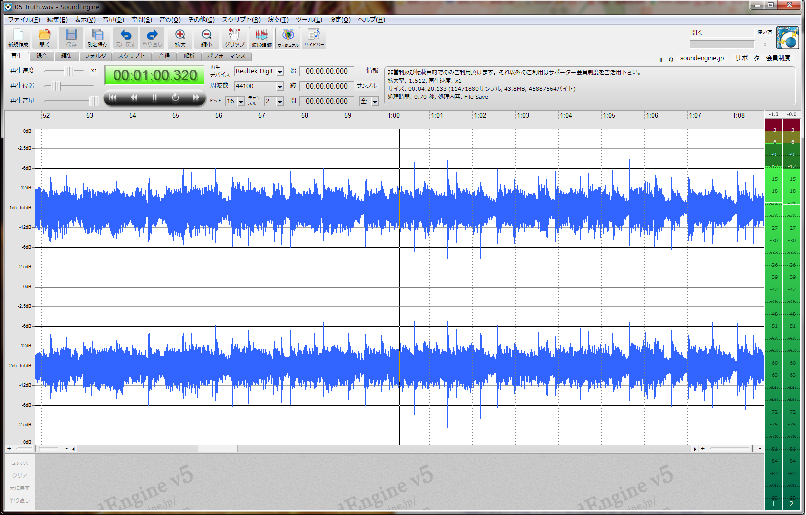Rewind using the double-left arrow button
Viewport: 806px width, 515px height.
click(x=134, y=98)
